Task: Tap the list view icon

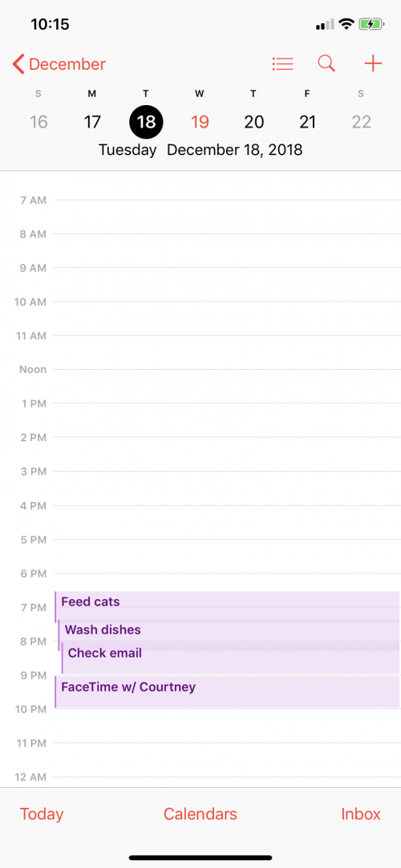Action: pyautogui.click(x=282, y=64)
